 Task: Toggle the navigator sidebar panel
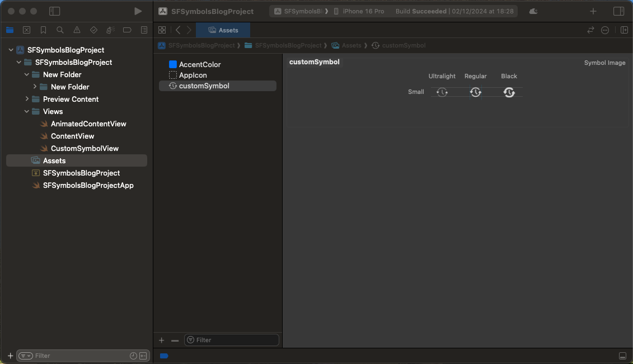click(54, 11)
